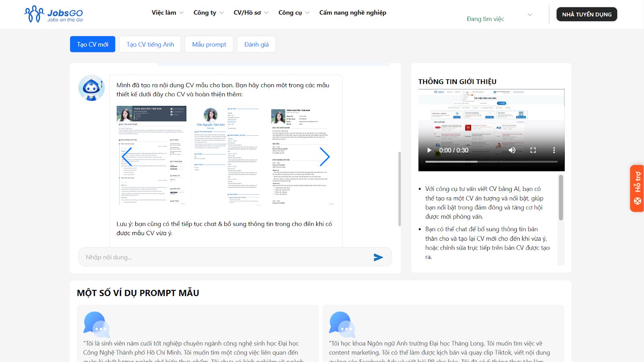Open Cẩm nang nghề nghiệp menu item
Screen dimensions: 644x362
coord(353,12)
